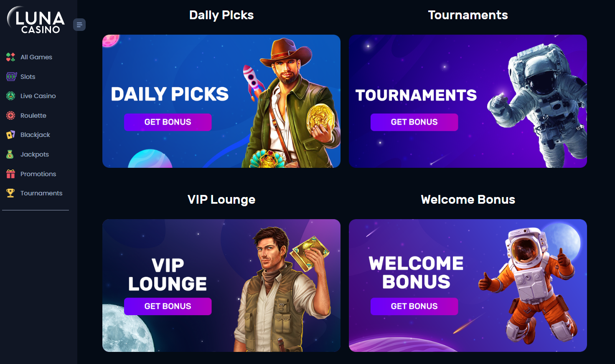Open the Jackpots menu item

(35, 154)
